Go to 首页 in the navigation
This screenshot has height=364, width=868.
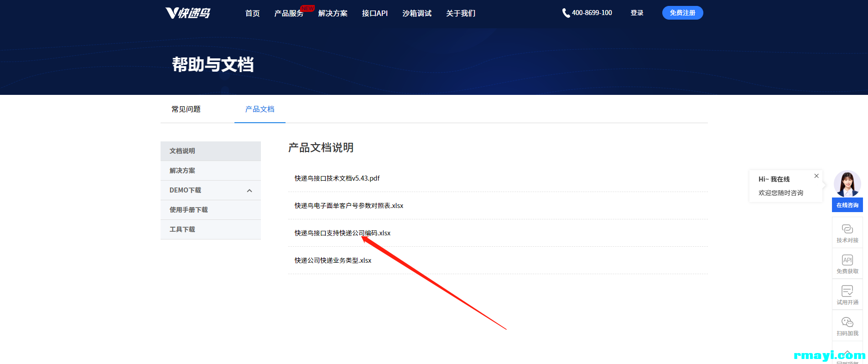[252, 13]
